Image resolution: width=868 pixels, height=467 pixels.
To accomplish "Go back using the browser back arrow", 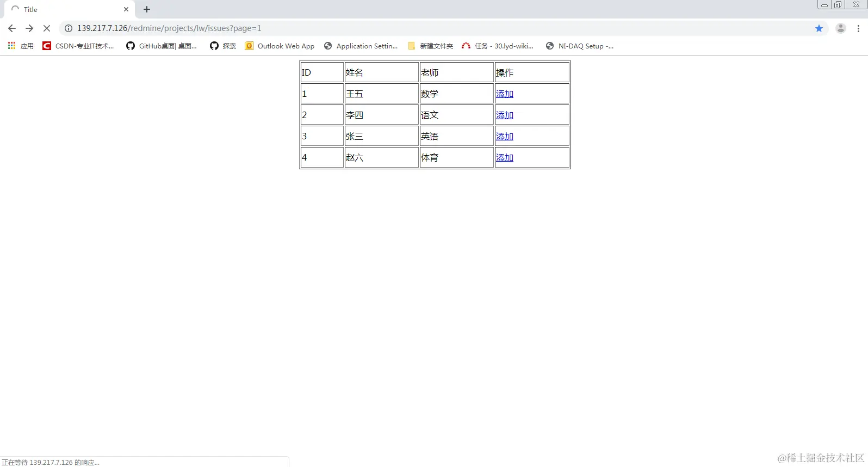I will coord(12,28).
